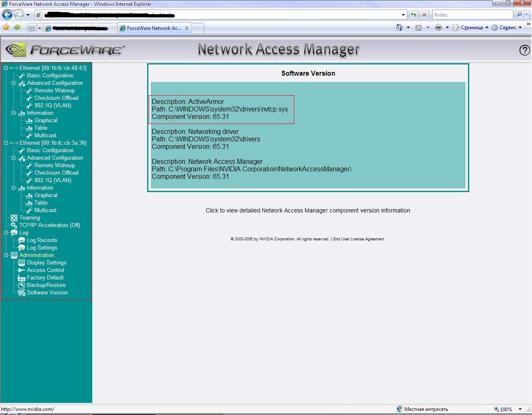The image size is (532, 415).
Task: Open 802.1Q (VLAN) under first Ethernet
Action: [53, 106]
